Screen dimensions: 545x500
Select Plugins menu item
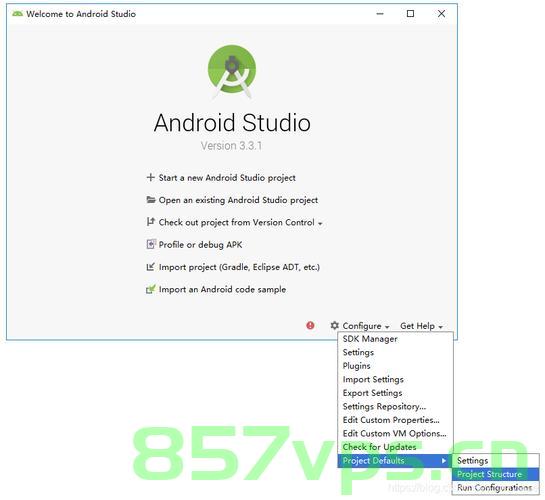coord(395,366)
